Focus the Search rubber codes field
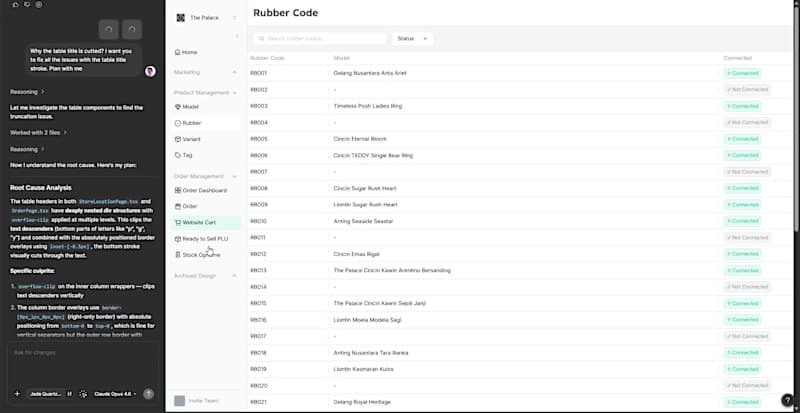Screen dimensions: 800x413 click(x=320, y=39)
